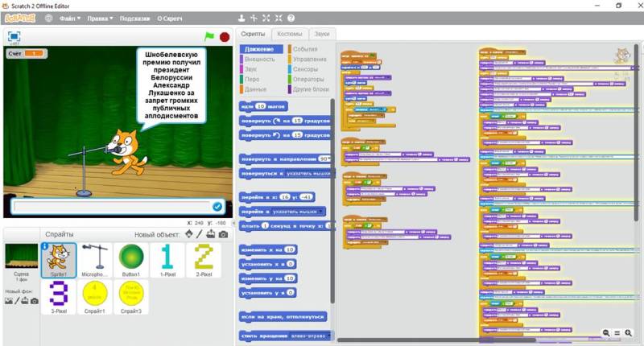Open the help question mark tool
Viewport: 644px width, 346px height.
pyautogui.click(x=291, y=17)
